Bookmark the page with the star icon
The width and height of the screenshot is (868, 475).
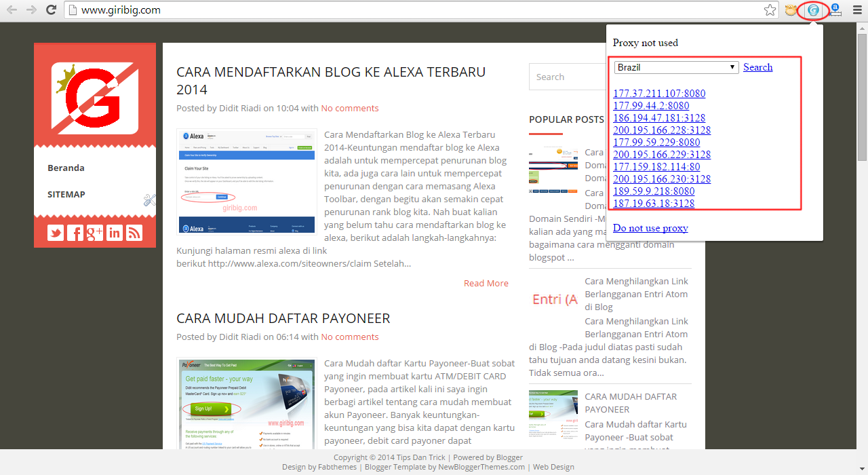770,10
